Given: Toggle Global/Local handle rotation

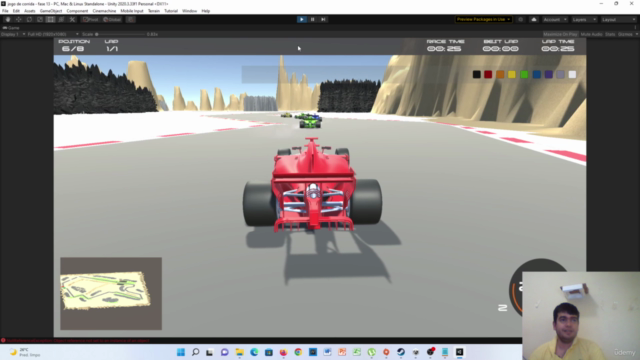Looking at the screenshot, I should pos(112,19).
